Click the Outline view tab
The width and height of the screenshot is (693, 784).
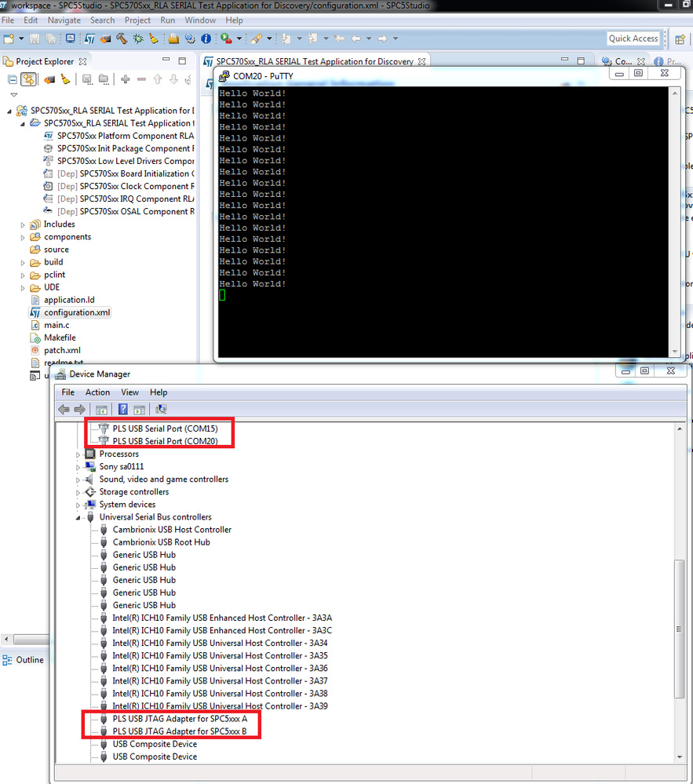pos(23,660)
